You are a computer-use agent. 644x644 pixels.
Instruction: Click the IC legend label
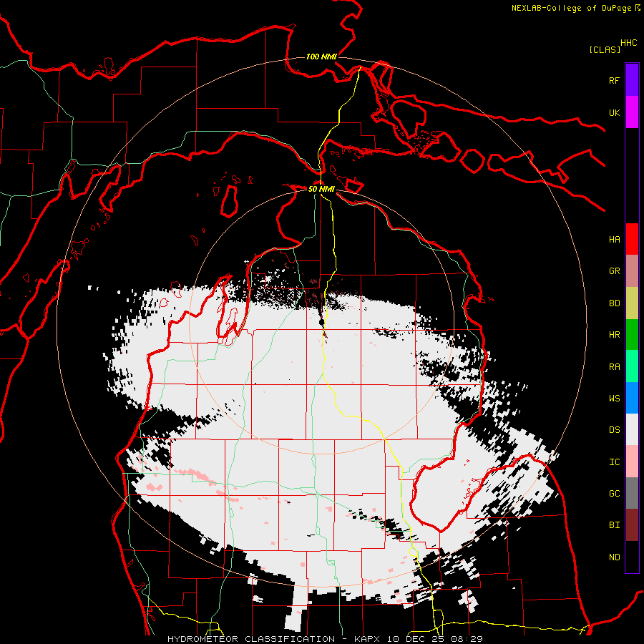(614, 462)
